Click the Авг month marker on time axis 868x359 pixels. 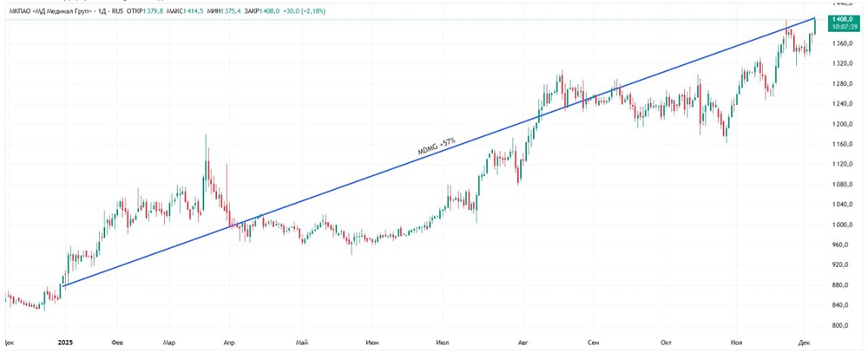[523, 343]
